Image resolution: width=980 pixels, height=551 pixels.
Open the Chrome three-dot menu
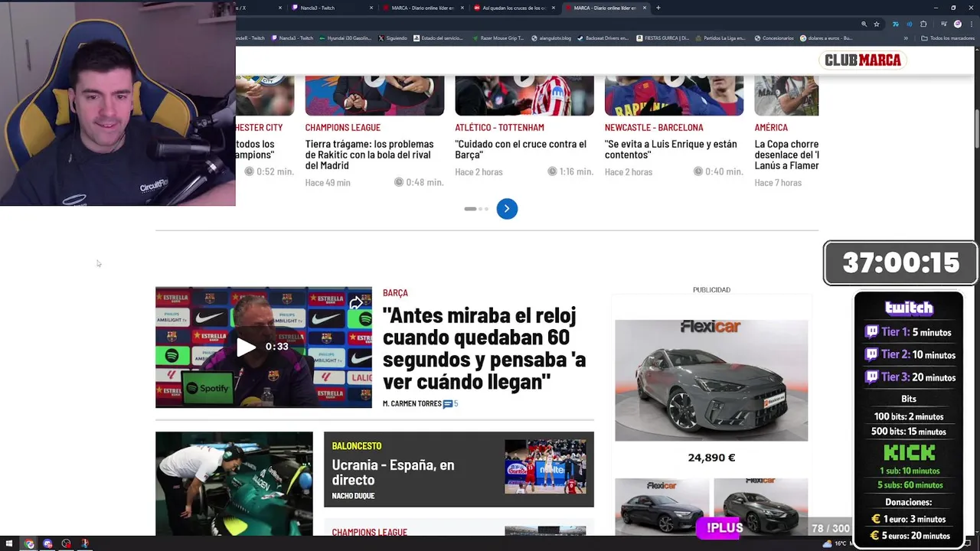click(971, 24)
